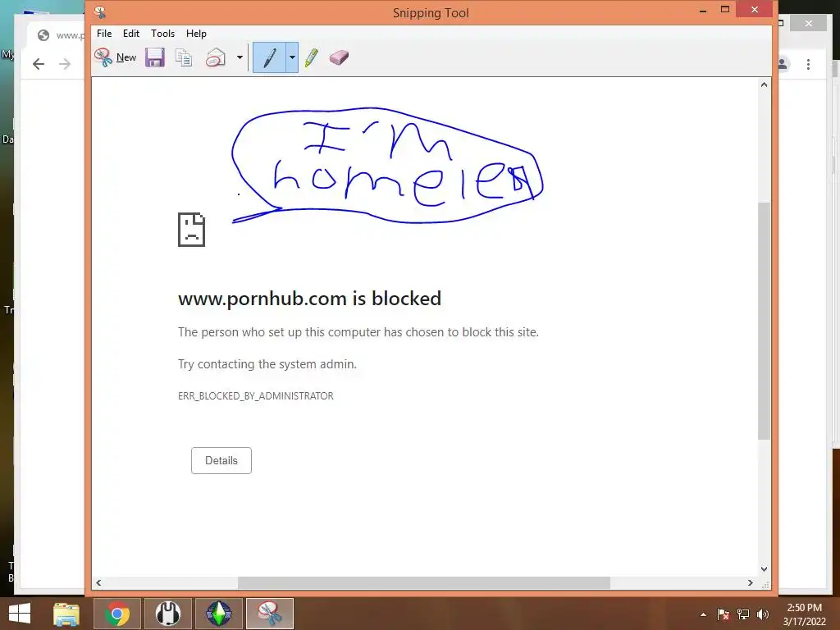The image size is (840, 630).
Task: Show hidden tray icons arrow
Action: [703, 614]
